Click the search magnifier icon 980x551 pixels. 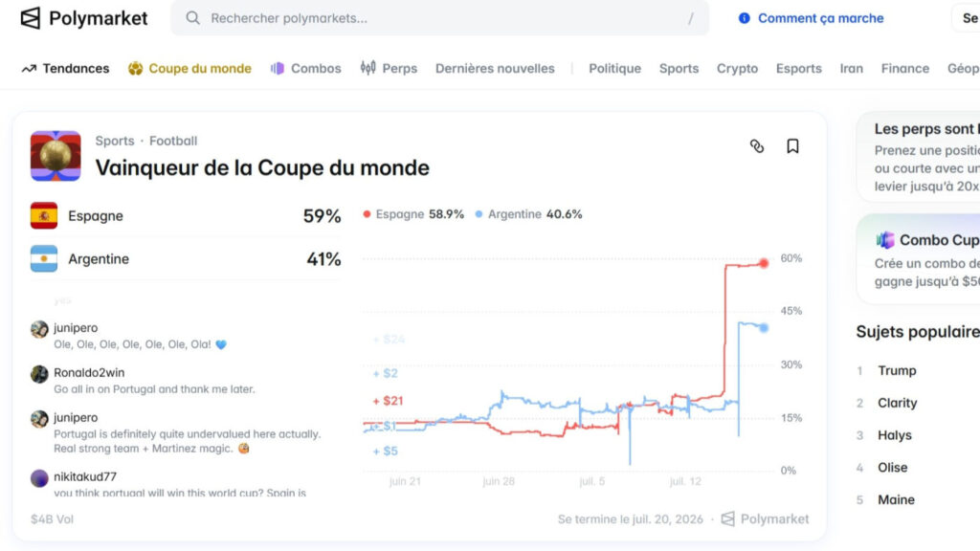(x=193, y=18)
